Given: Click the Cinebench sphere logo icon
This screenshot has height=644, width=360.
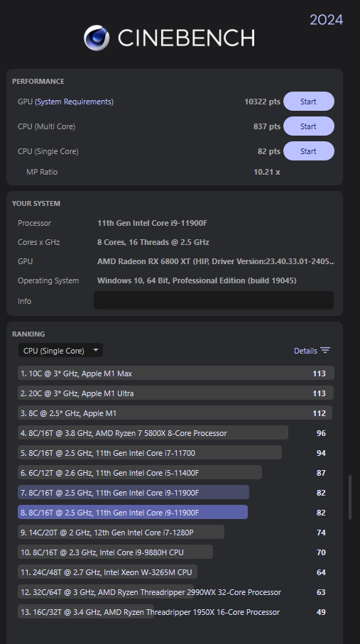Looking at the screenshot, I should click(97, 38).
